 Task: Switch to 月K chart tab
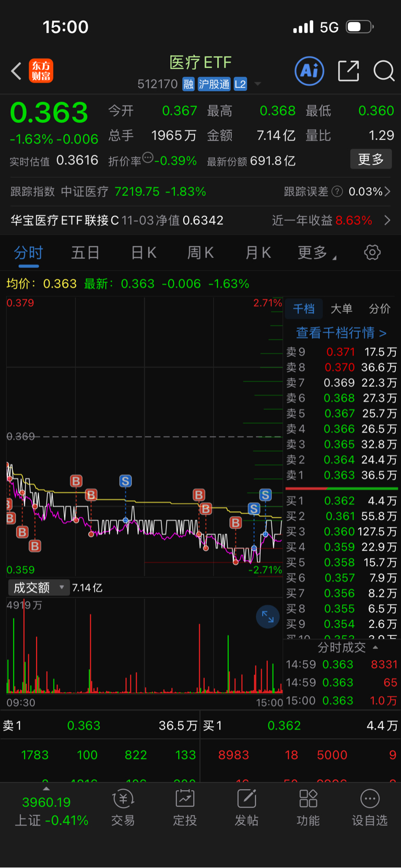258,253
